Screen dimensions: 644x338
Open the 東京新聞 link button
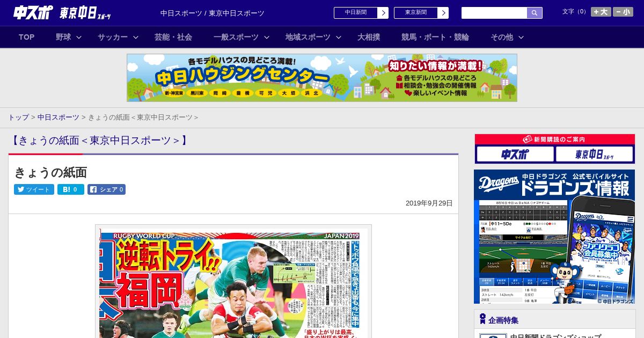(x=416, y=13)
